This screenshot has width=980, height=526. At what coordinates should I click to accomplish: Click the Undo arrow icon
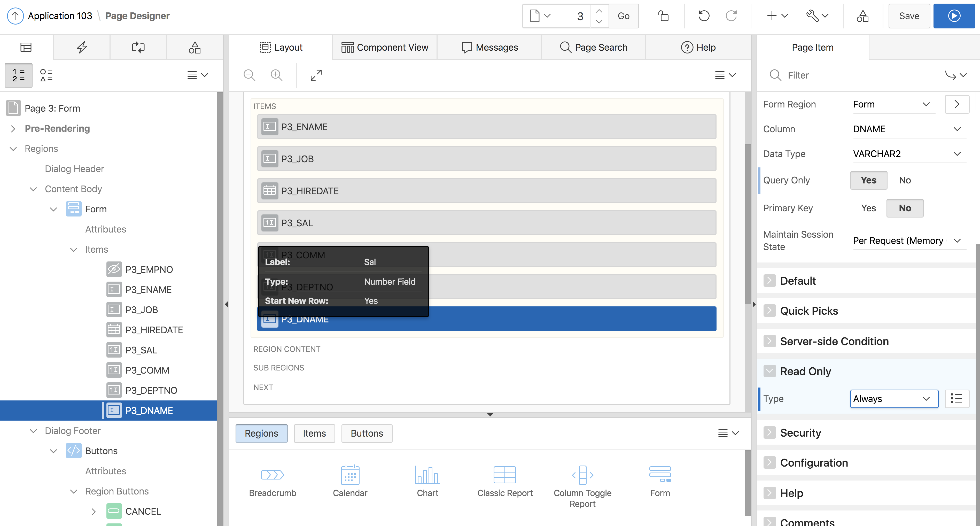click(x=703, y=16)
